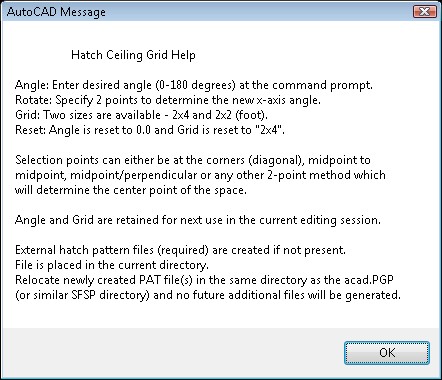This screenshot has width=442, height=380.
Task: Click the Relocate newly created PAT line
Action: [x=204, y=280]
